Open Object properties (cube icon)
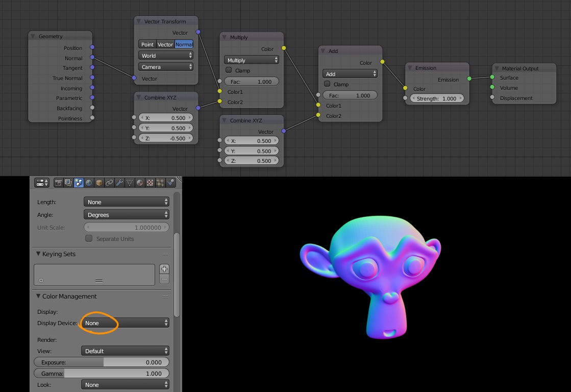 point(99,182)
